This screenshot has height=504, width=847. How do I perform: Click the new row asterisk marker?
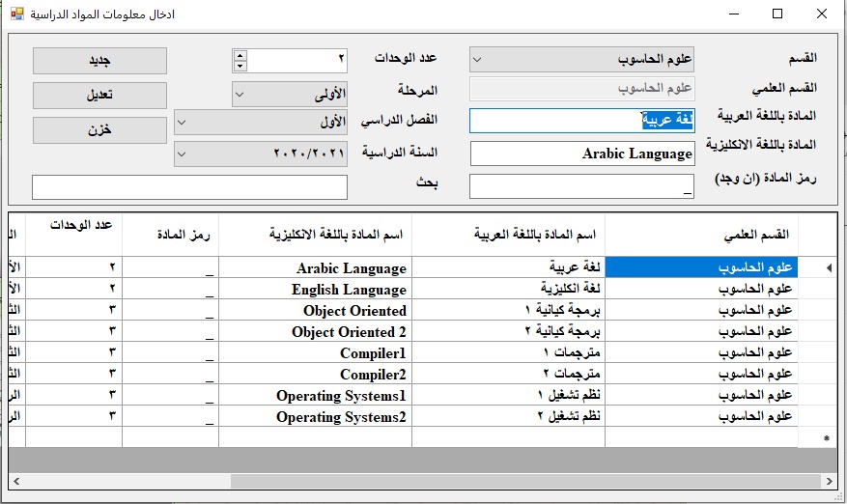[x=824, y=438]
